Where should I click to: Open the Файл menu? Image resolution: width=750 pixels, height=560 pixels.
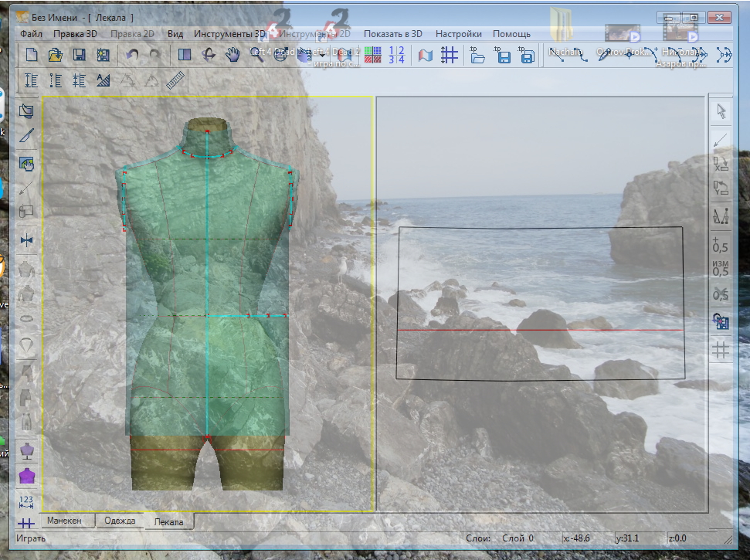pyautogui.click(x=32, y=34)
